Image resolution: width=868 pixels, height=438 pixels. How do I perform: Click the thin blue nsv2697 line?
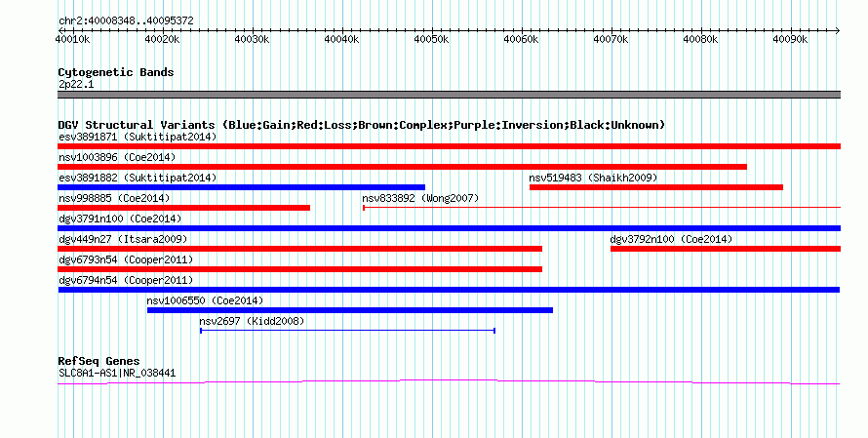(347, 331)
